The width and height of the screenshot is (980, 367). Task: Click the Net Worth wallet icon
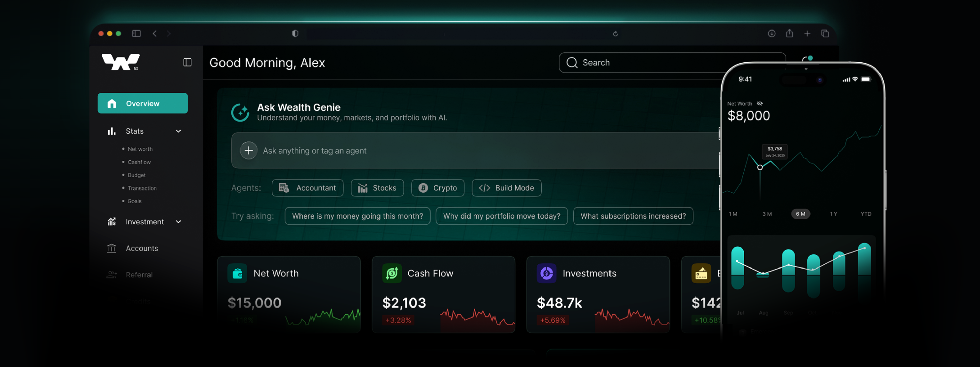[x=237, y=273]
